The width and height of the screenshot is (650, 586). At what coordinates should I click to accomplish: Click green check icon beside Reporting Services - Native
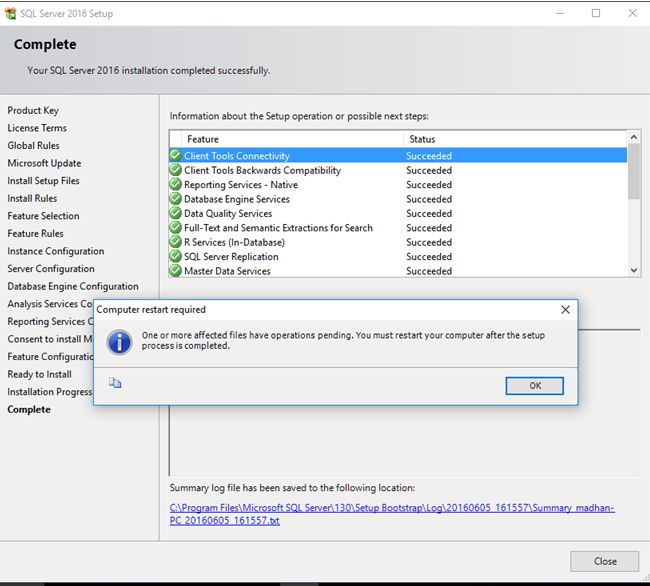click(176, 184)
